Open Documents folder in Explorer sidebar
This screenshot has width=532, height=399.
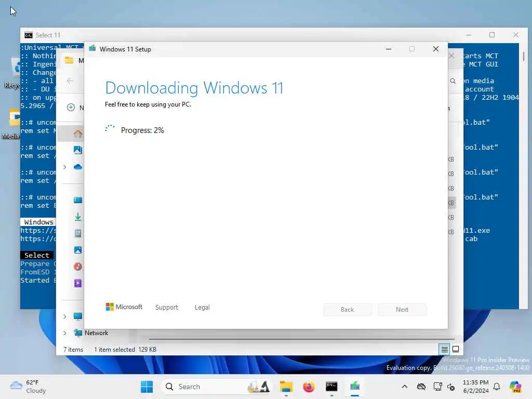[78, 233]
